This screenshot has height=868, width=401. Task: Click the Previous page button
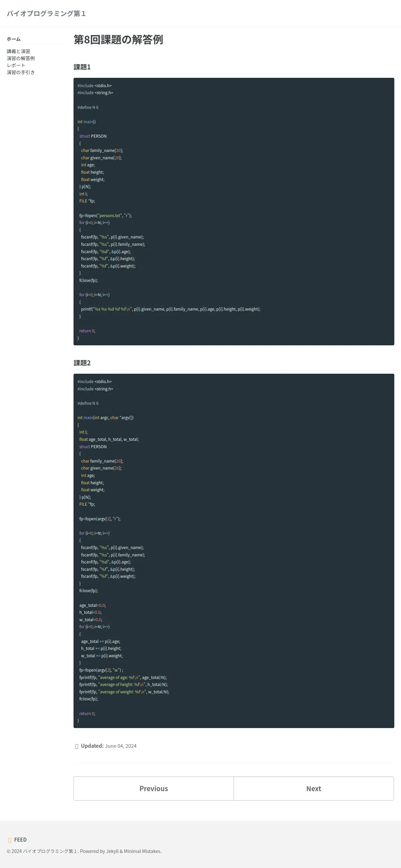[x=154, y=789]
